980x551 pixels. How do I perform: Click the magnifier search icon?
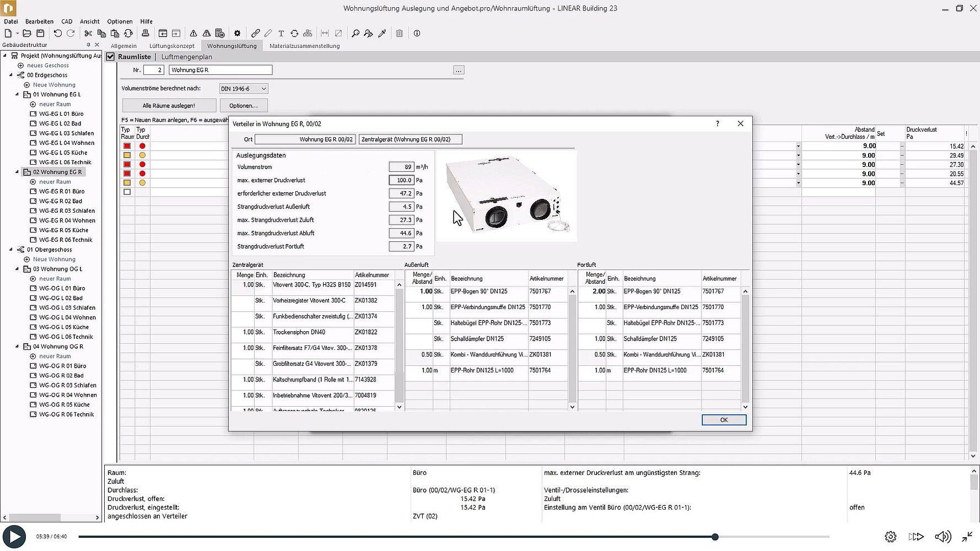[356, 34]
